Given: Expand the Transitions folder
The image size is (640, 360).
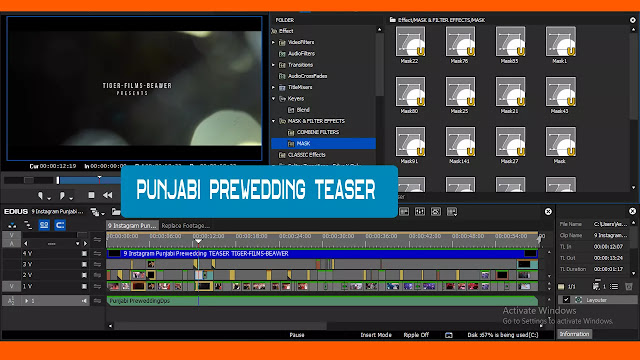Looking at the screenshot, I should (x=273, y=64).
